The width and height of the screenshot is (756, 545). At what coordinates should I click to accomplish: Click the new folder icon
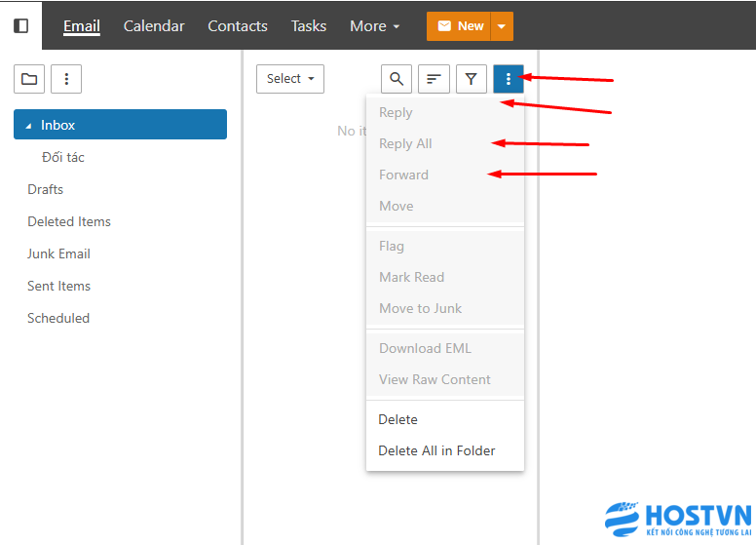coord(29,79)
